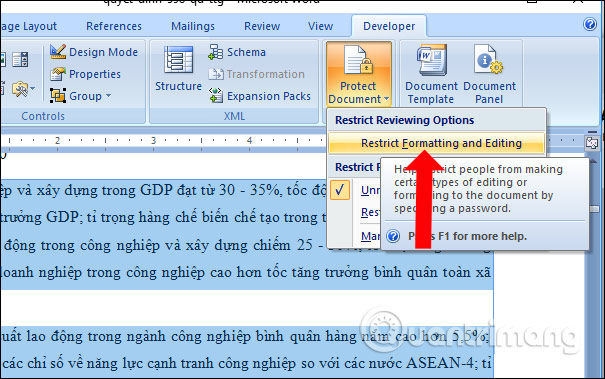Click the horizontal ruler at mark 3
The width and height of the screenshot is (605, 379).
154,140
